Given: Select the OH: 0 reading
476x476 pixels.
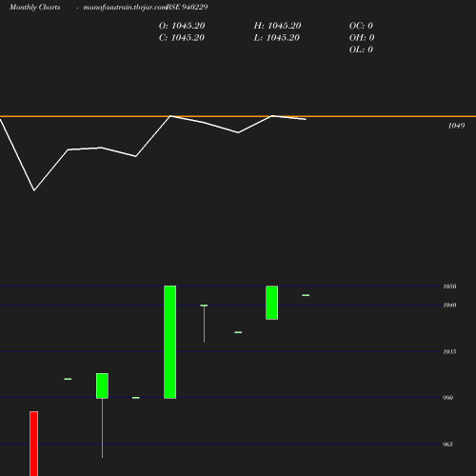Looking at the screenshot, I should tap(362, 38).
